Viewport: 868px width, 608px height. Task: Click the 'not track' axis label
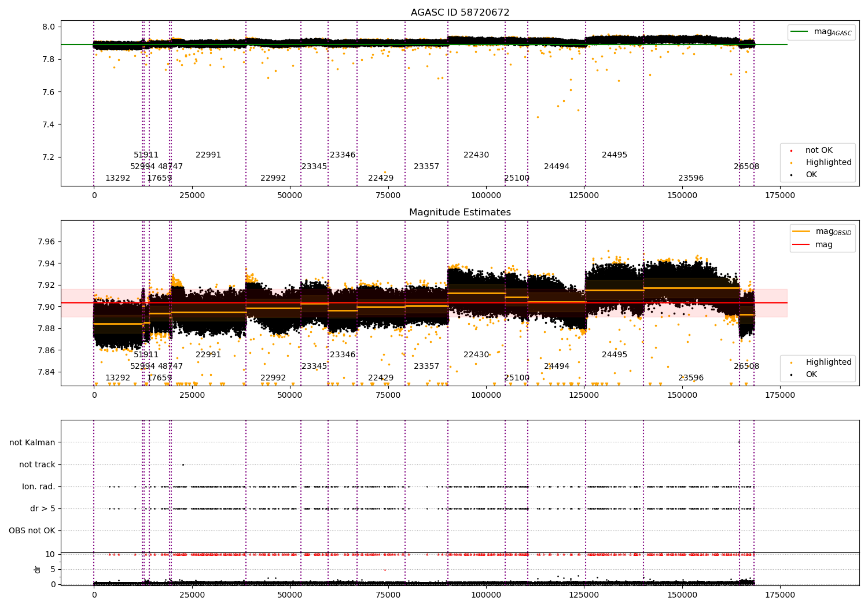[37, 464]
